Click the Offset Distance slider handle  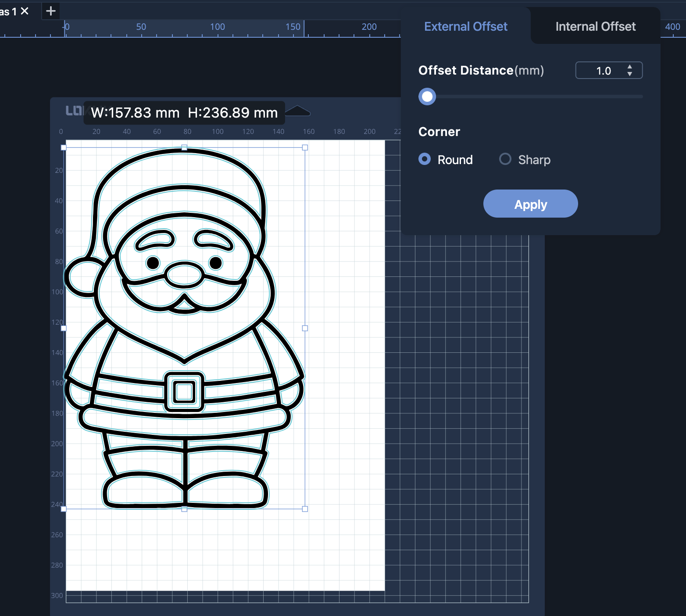coord(427,97)
